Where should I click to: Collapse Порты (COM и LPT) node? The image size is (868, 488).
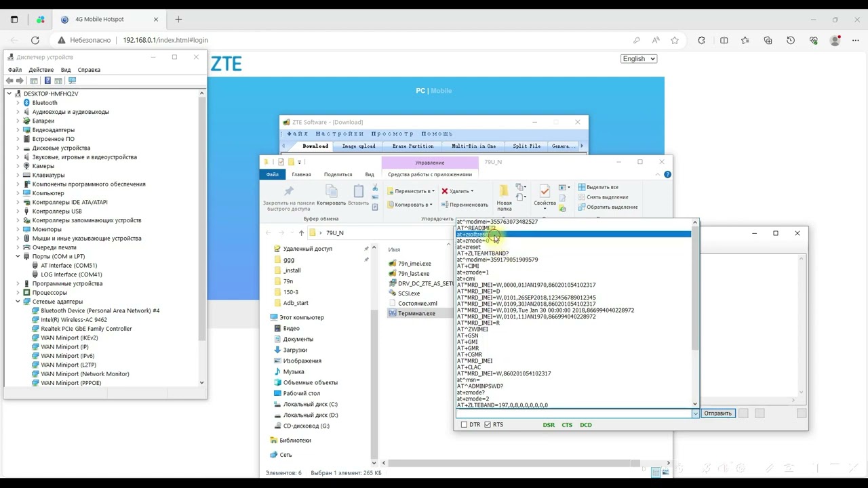click(x=18, y=256)
